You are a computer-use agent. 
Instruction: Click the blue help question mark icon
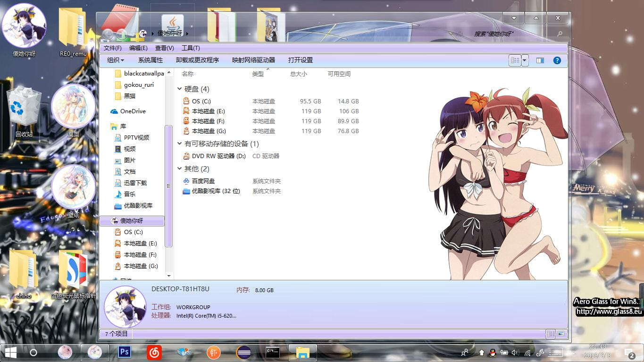(x=557, y=60)
